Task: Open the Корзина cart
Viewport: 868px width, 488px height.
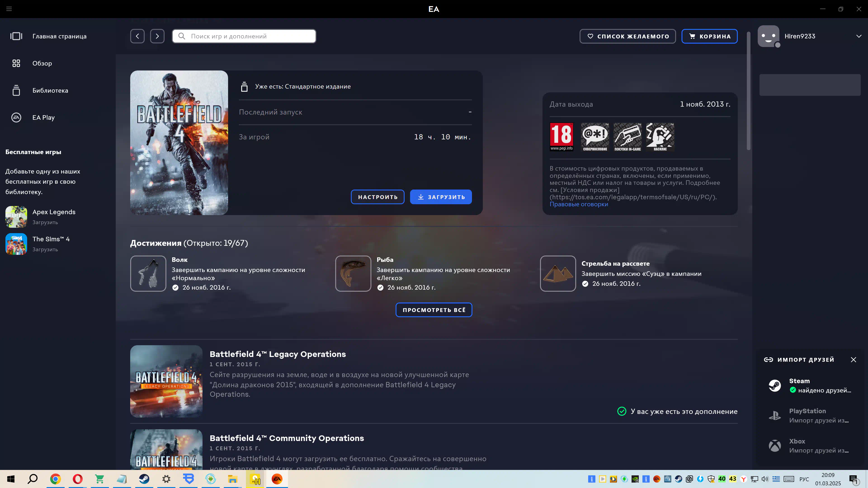Action: coord(709,36)
